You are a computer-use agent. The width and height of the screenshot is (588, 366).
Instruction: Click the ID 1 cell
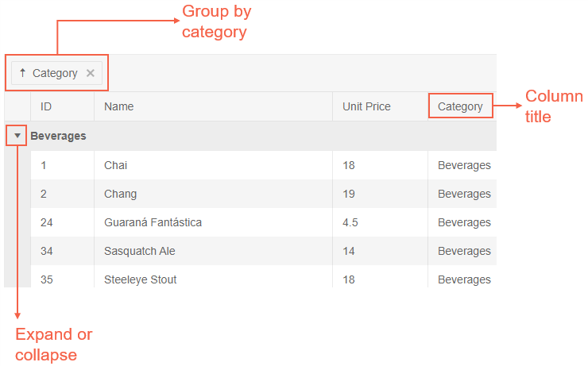tap(44, 165)
